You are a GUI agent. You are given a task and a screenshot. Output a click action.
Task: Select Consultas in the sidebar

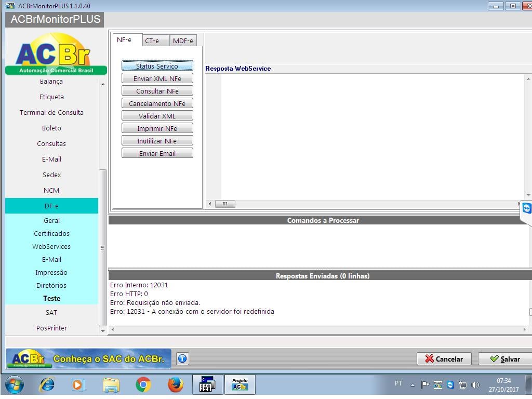coord(51,144)
